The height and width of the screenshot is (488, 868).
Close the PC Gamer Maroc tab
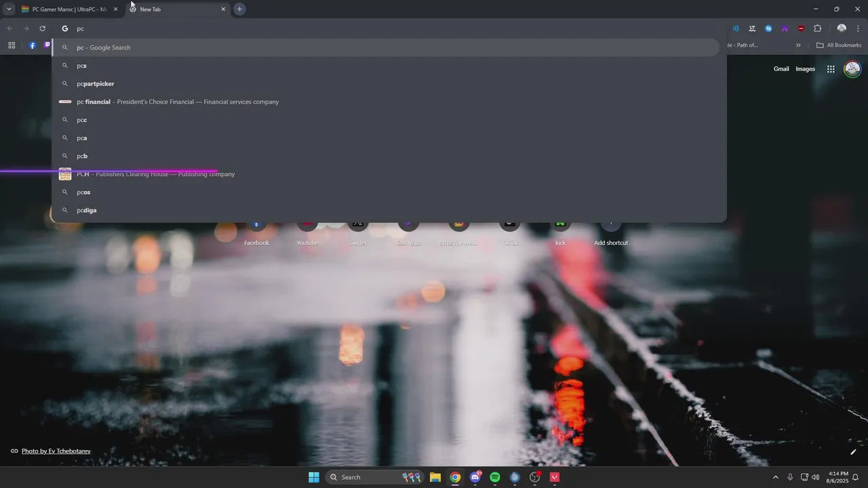(x=115, y=9)
